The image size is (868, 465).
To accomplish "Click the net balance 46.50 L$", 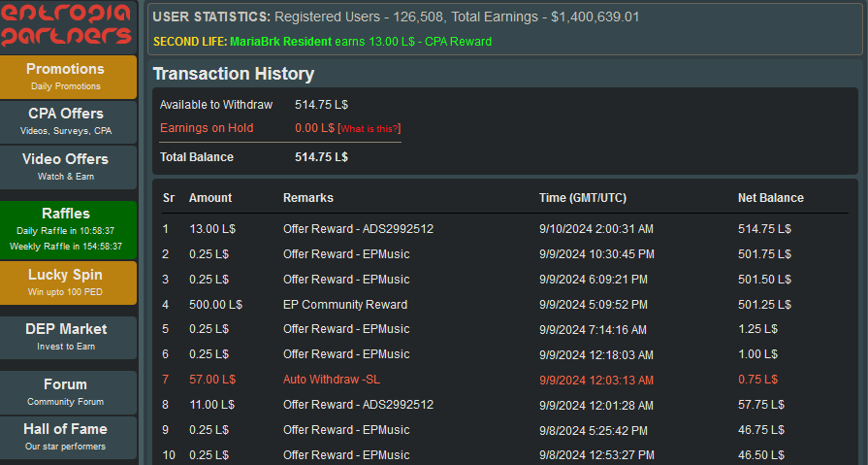I will [x=761, y=455].
